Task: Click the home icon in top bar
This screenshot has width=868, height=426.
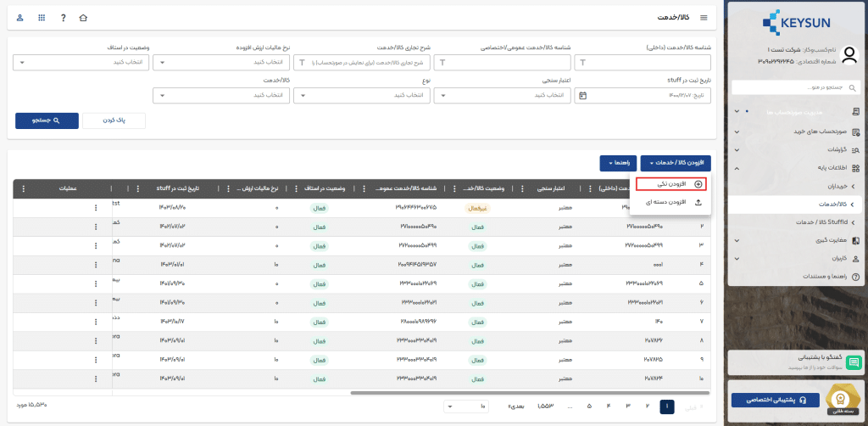Action: coord(82,18)
